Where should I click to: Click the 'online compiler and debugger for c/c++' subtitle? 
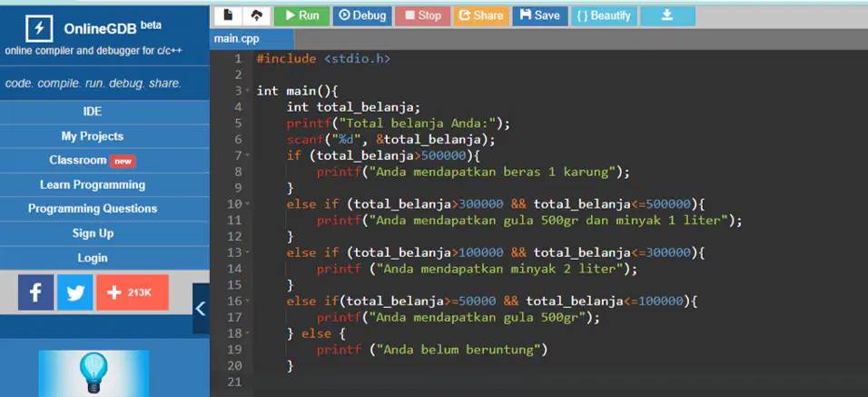pos(94,51)
